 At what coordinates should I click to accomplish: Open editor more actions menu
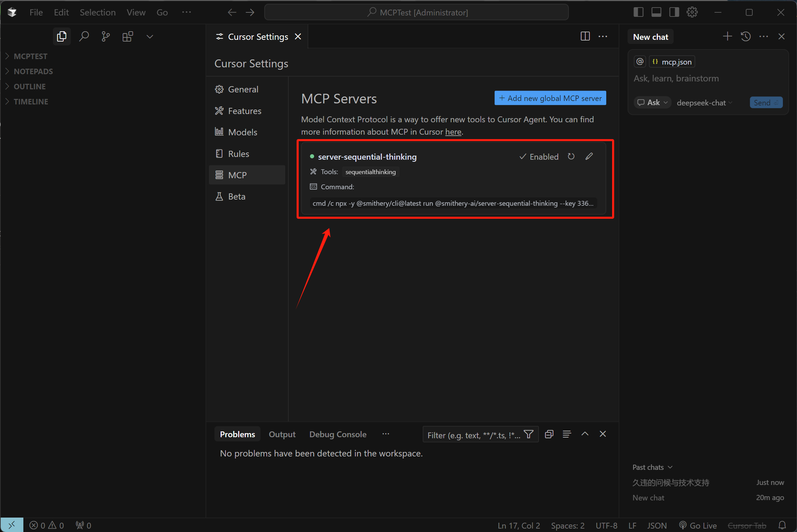[603, 36]
